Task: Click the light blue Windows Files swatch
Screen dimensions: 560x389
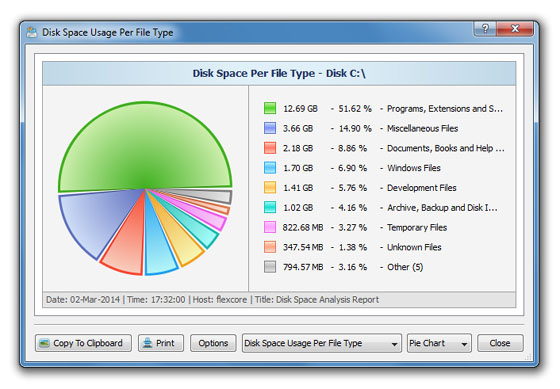Action: coord(270,168)
